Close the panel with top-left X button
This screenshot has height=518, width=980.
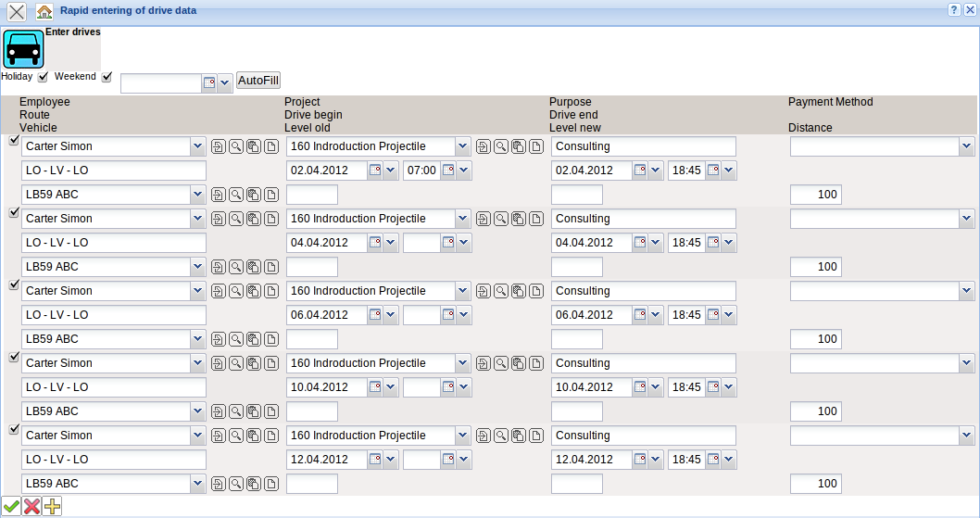(17, 12)
